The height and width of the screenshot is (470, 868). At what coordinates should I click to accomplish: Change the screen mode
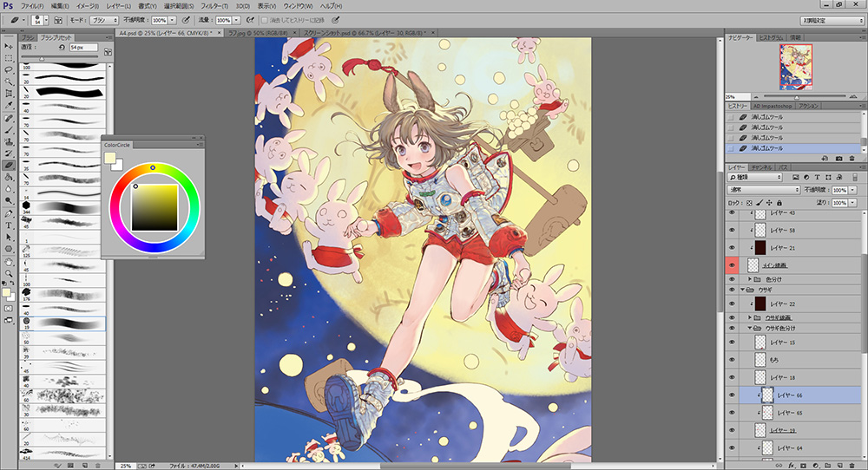pos(9,320)
